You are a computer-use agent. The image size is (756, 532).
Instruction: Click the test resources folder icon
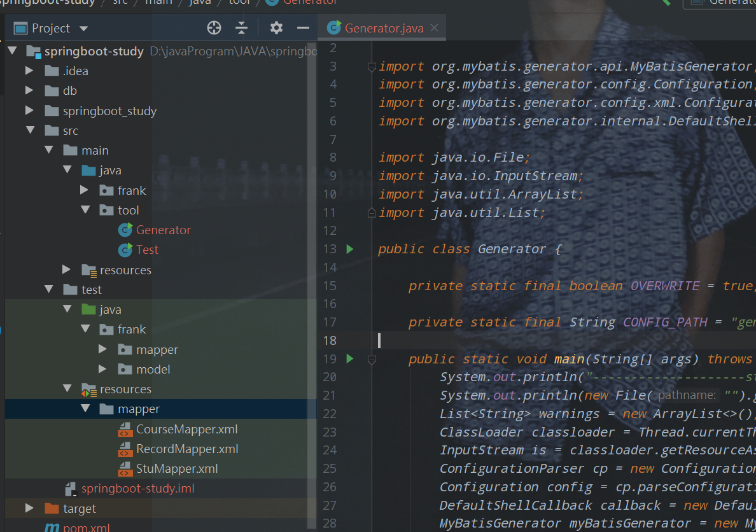(88, 389)
